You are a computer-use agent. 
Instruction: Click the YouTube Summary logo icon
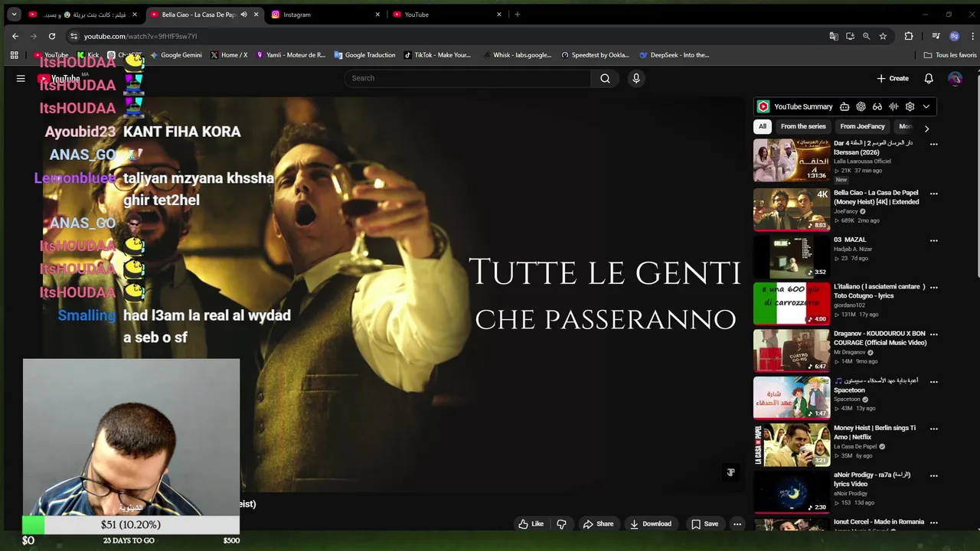[x=763, y=106]
